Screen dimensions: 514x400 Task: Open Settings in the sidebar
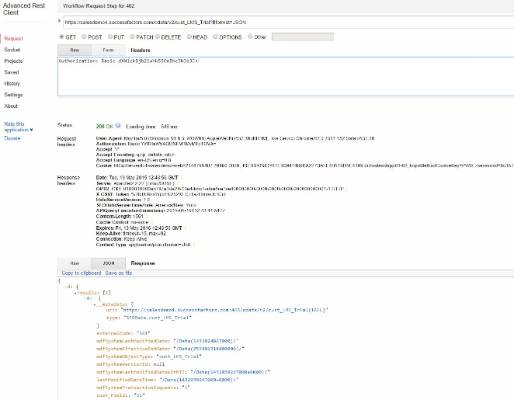(x=13, y=95)
